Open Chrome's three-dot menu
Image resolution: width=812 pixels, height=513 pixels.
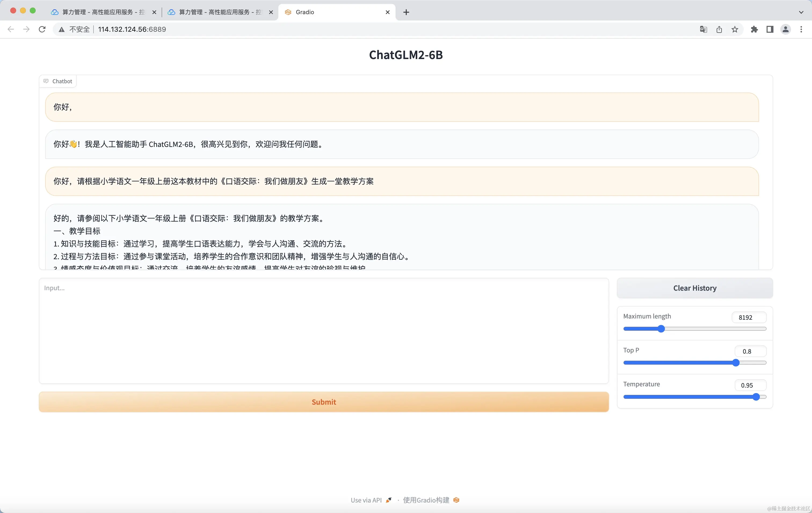801,29
